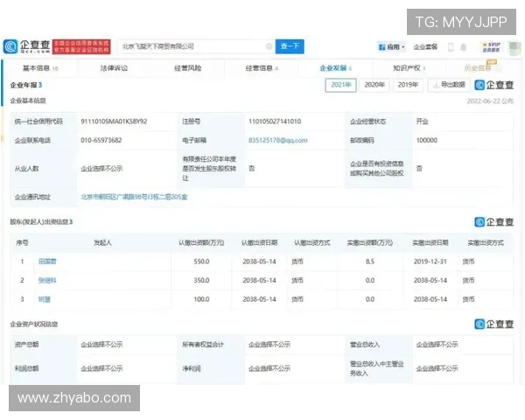Clear the search box with the circular clear icon
Screen dimensions: 525x420
tap(269, 46)
